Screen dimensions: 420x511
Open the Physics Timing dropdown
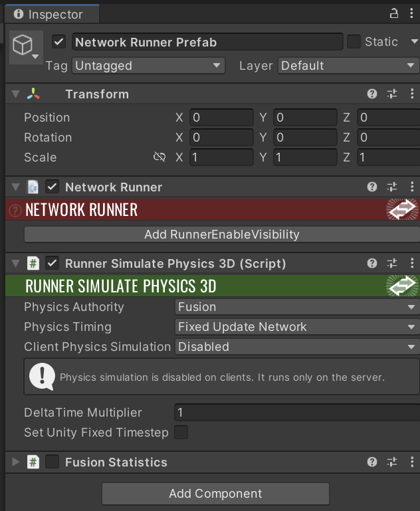click(x=297, y=327)
